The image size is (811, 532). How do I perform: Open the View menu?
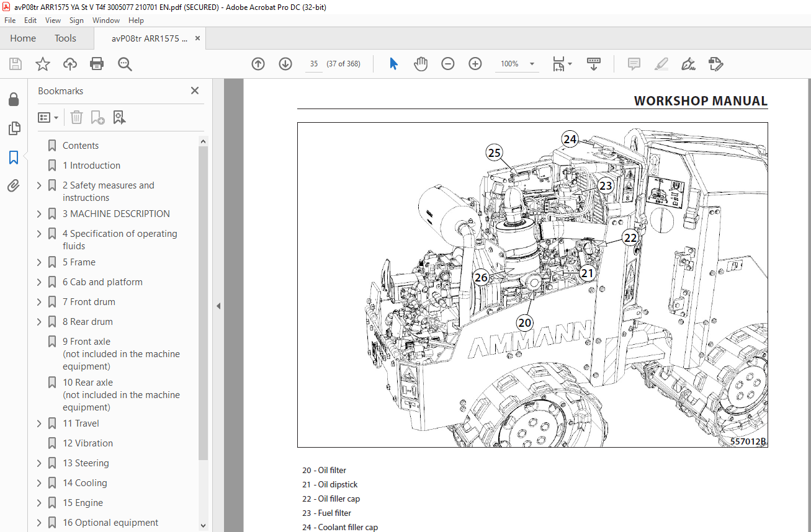pos(53,20)
